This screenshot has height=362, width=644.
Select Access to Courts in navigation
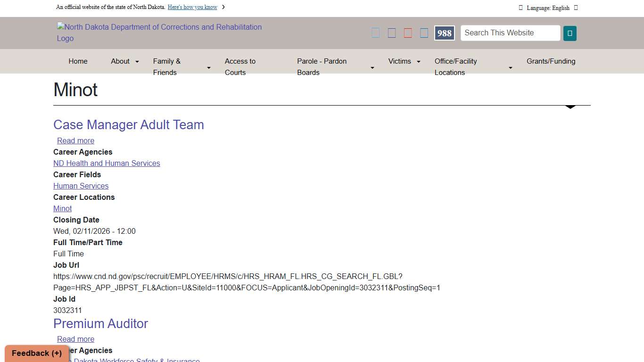(240, 67)
